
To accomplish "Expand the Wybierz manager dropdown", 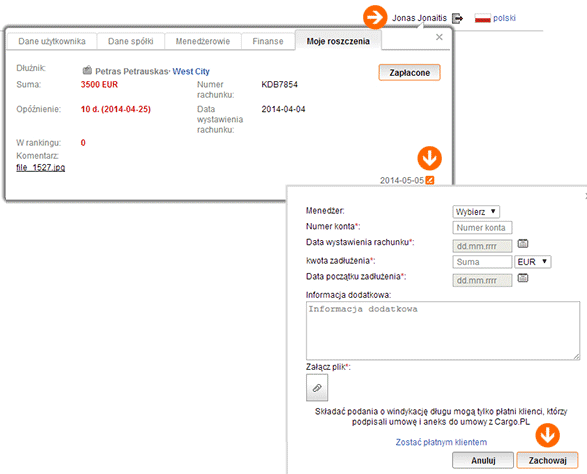I will [x=476, y=212].
